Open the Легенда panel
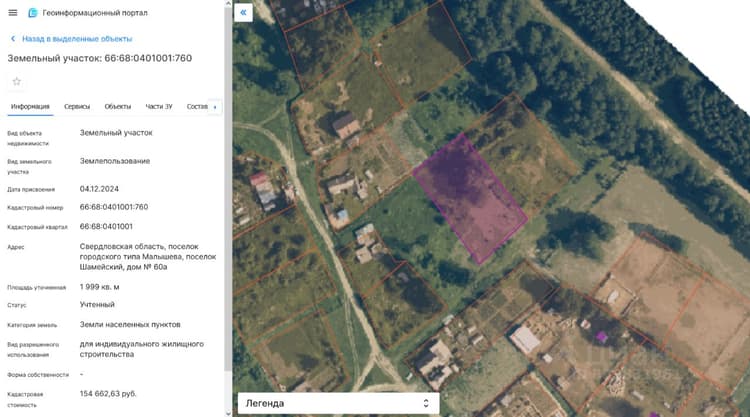Screen dimensions: 750x417 [x=339, y=403]
